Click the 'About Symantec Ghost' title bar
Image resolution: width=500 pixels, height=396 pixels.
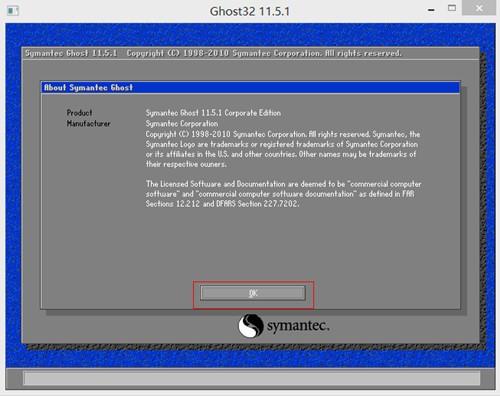pos(250,88)
